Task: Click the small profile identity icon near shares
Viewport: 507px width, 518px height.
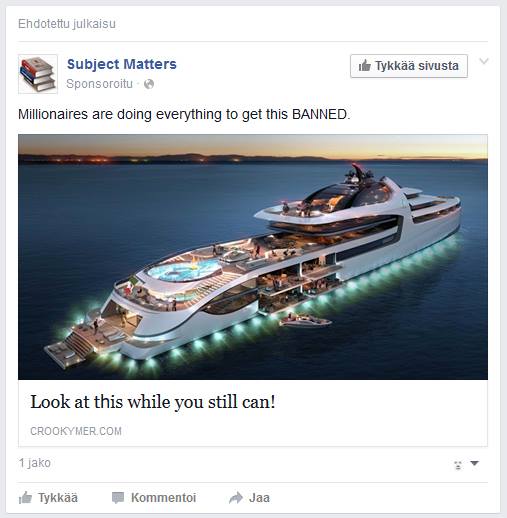Action: click(458, 465)
